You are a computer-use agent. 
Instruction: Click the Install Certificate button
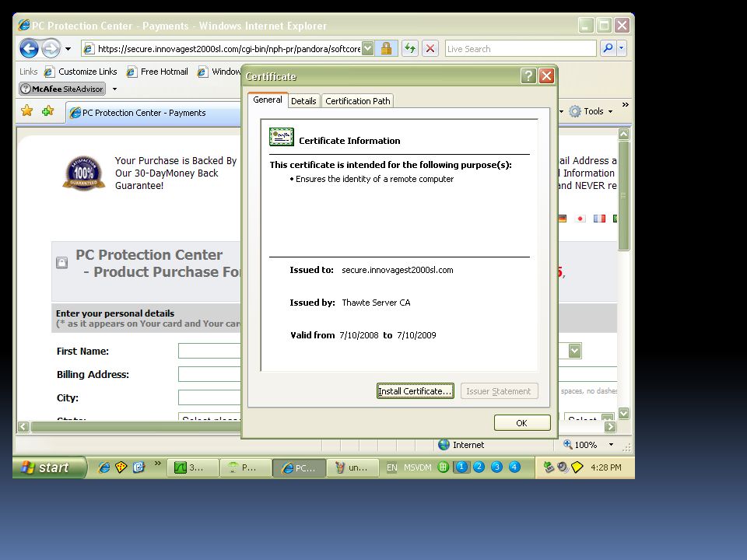pos(415,391)
